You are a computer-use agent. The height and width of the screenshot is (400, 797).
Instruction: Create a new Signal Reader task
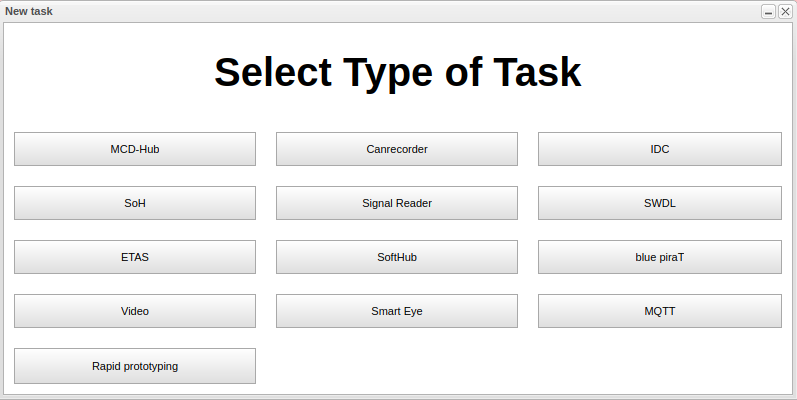pos(397,203)
